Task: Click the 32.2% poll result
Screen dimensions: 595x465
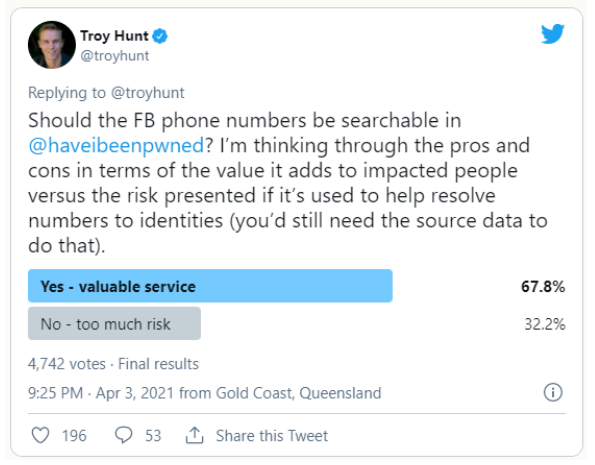Action: point(545,324)
